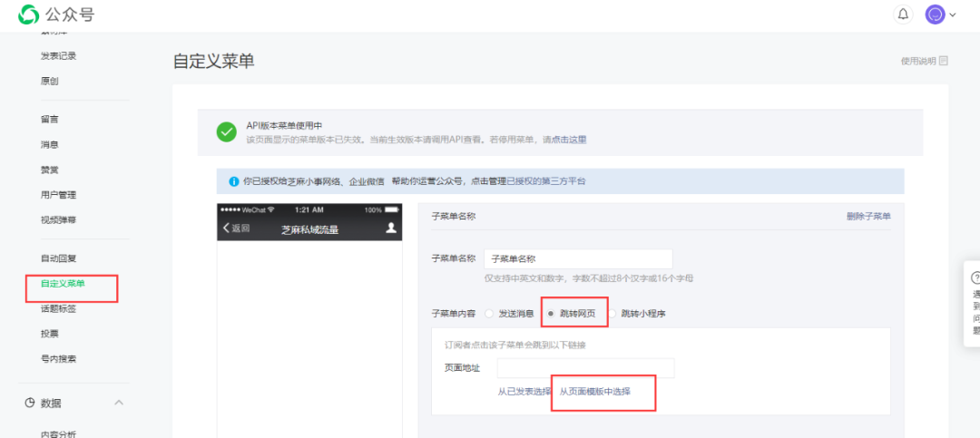Click the 子菜单内容 label
This screenshot has width=980, height=438.
tap(453, 314)
